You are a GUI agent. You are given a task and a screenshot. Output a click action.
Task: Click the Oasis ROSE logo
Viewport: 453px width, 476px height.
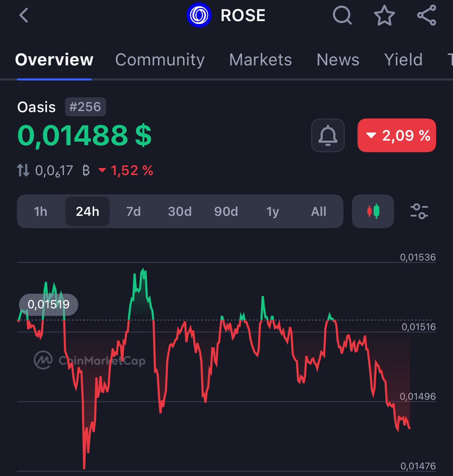pyautogui.click(x=199, y=15)
